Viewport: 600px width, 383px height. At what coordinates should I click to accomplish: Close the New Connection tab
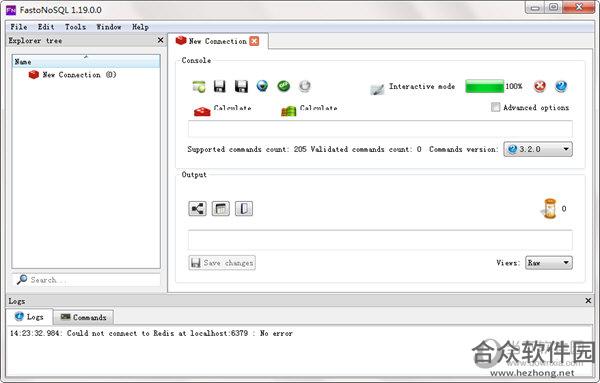254,41
